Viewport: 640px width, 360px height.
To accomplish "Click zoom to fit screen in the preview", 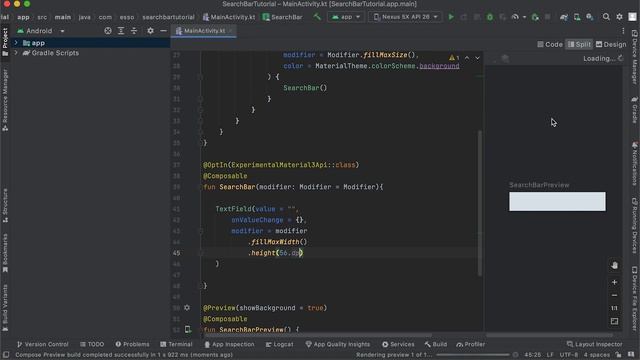I will point(614,321).
